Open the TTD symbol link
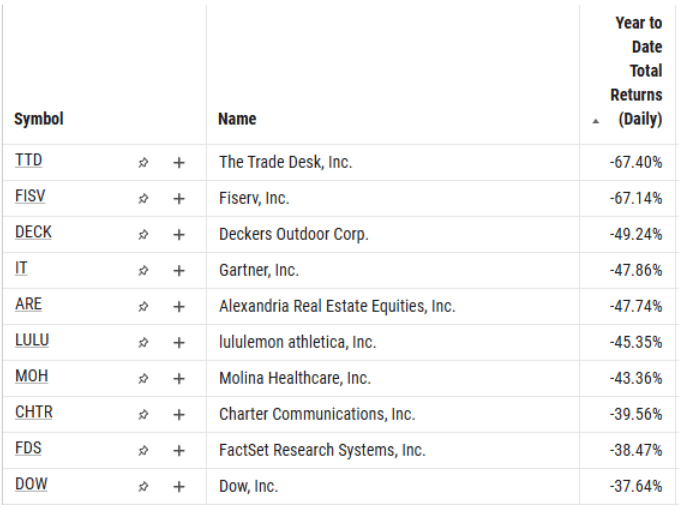The image size is (679, 507). (x=29, y=160)
